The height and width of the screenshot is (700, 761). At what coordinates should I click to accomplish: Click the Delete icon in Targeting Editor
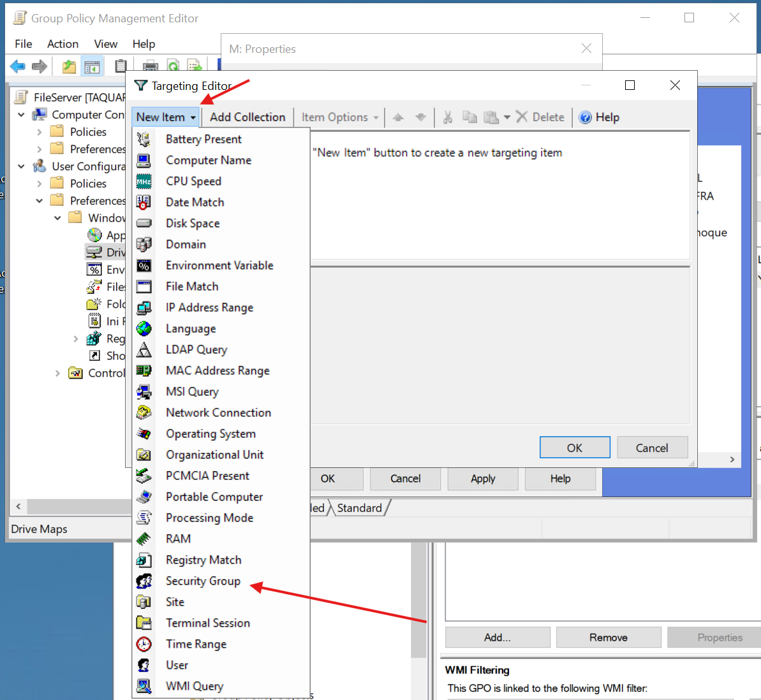(521, 117)
